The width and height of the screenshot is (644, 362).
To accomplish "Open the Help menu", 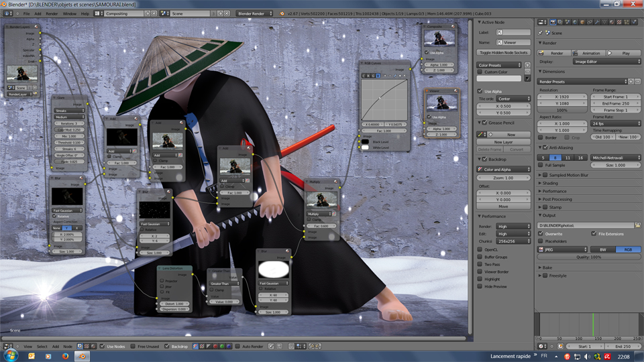I will [x=85, y=13].
